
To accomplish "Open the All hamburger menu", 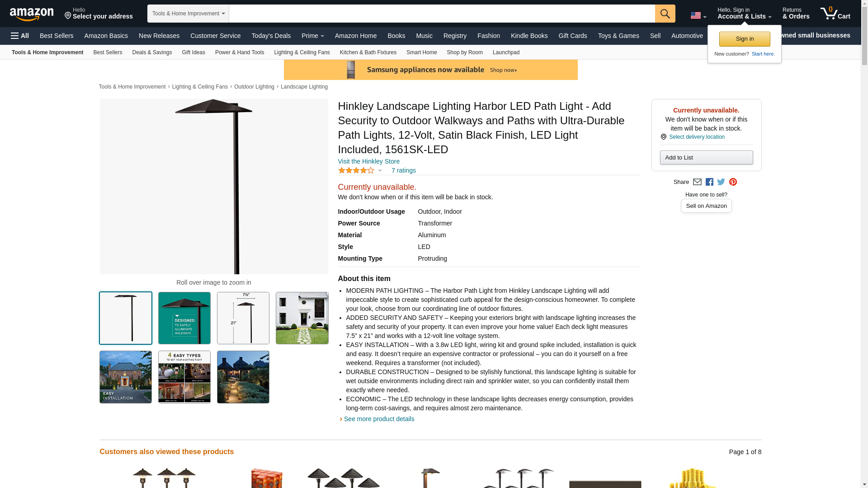I will (x=20, y=36).
